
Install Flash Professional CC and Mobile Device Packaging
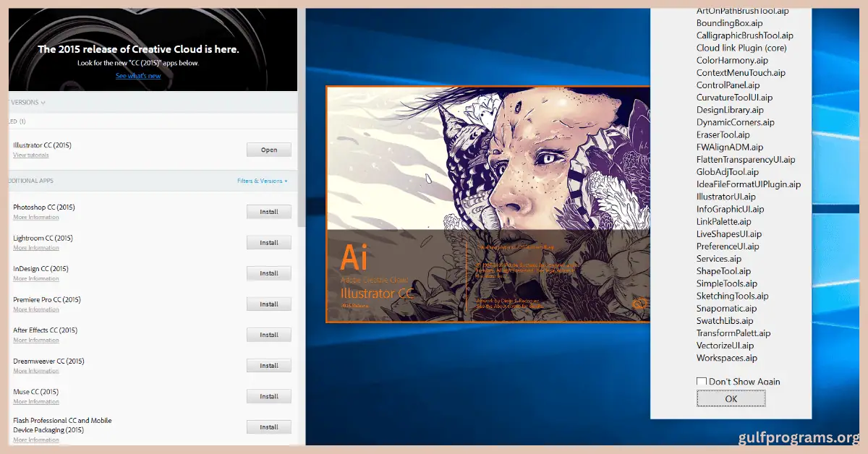[268, 427]
